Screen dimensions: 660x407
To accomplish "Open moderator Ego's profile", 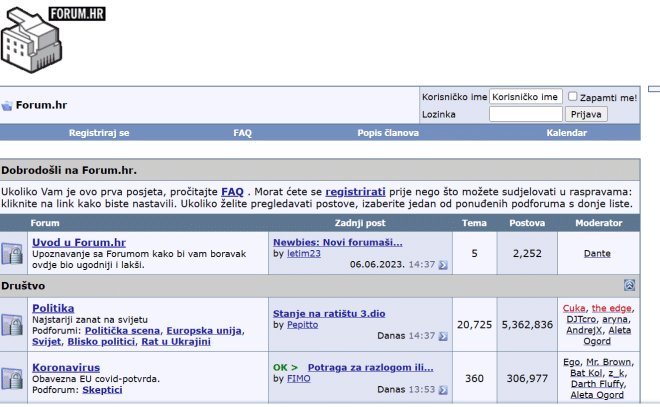I will click(x=572, y=362).
